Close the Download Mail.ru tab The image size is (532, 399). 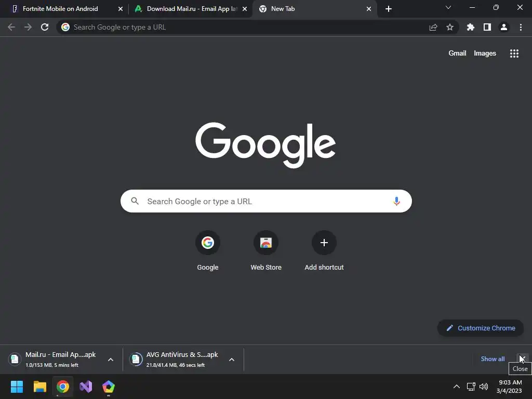[245, 9]
